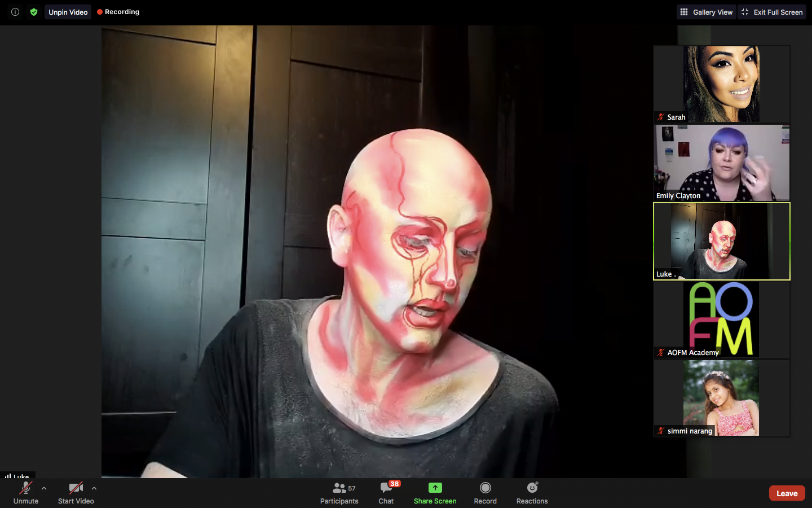Click the Unpin Video button

tap(68, 12)
